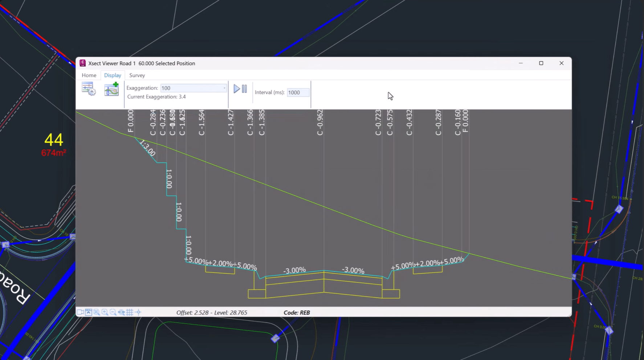Screen dimensions: 644x360
Task: Click the add surface icon with green plus
Action: [111, 89]
